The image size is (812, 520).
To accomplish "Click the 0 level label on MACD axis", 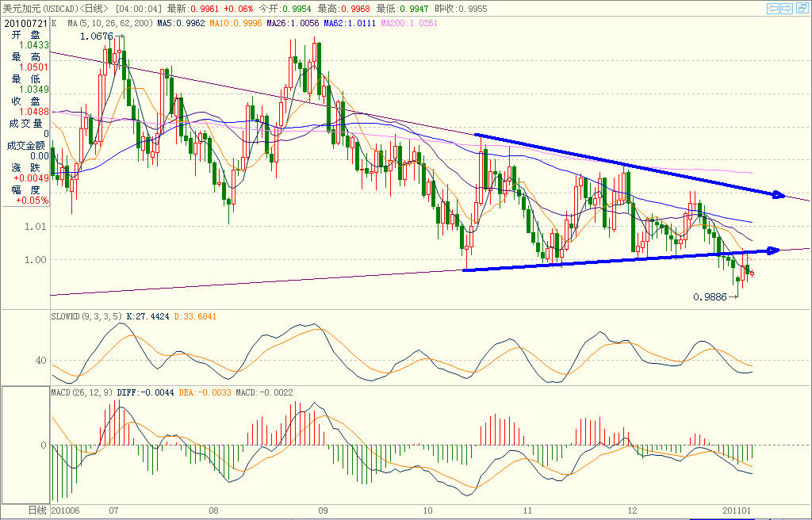I will pos(44,445).
